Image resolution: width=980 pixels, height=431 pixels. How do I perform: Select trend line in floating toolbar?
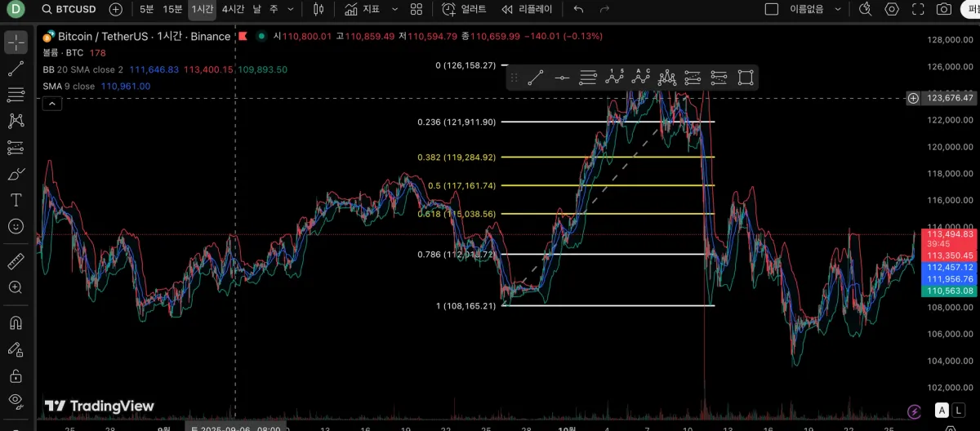[536, 78]
